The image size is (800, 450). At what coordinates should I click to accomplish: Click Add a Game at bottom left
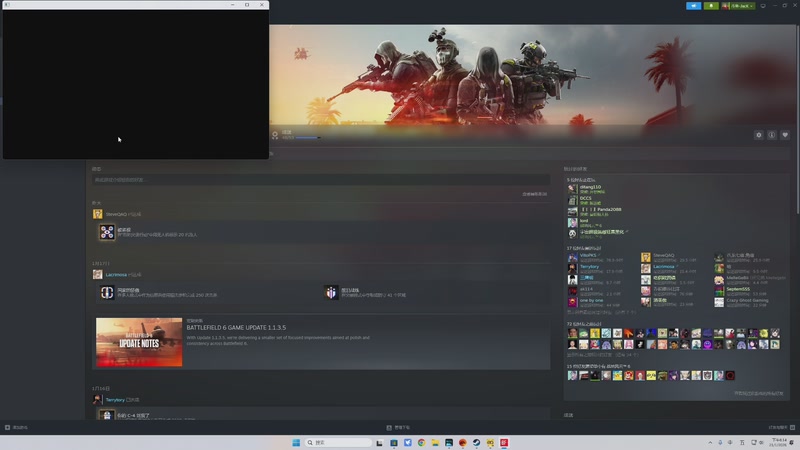[x=16, y=428]
